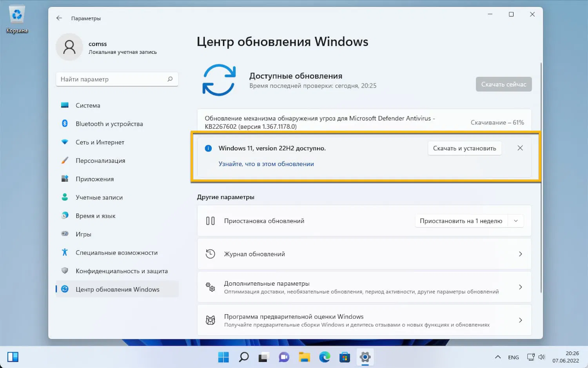Screen dimensions: 588x368
Task: Open Приложения section
Action: [117, 179]
